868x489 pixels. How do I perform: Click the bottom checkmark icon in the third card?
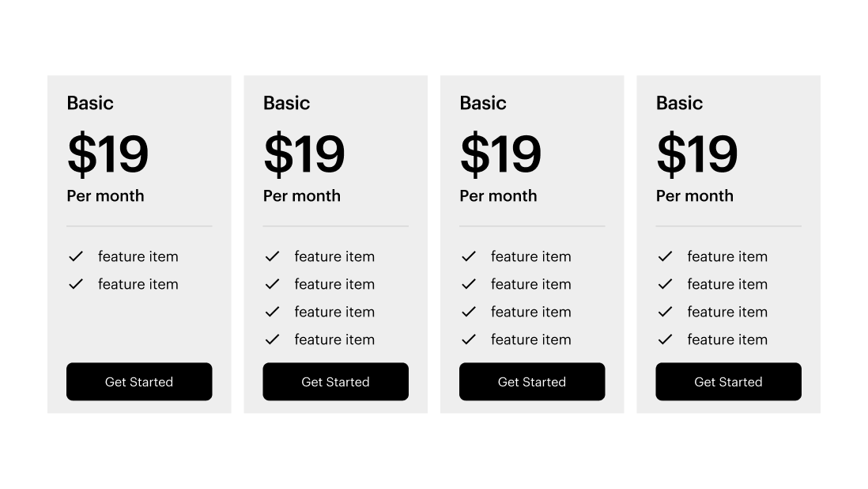pyautogui.click(x=469, y=339)
